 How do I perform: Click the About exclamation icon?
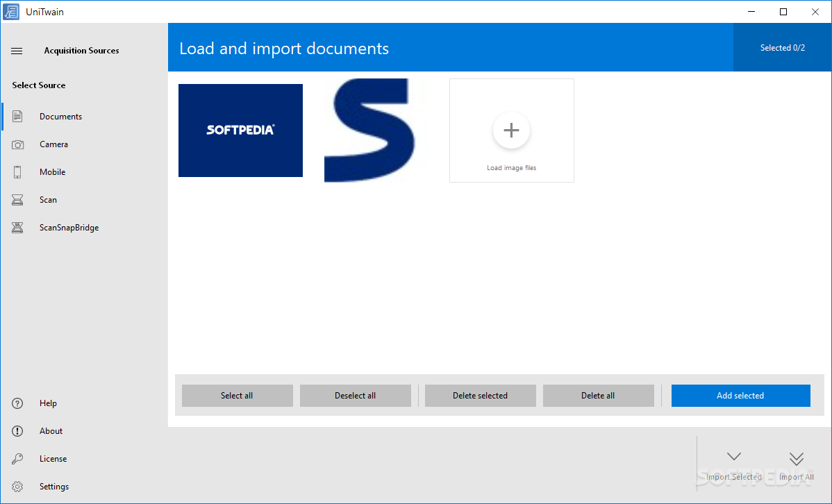[17, 431]
